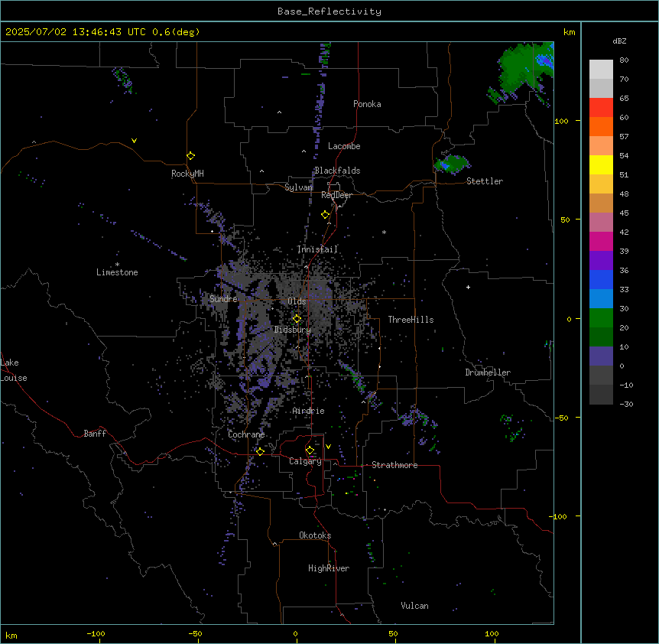Click the yellow V marker northwest of RockyMH

pos(134,141)
